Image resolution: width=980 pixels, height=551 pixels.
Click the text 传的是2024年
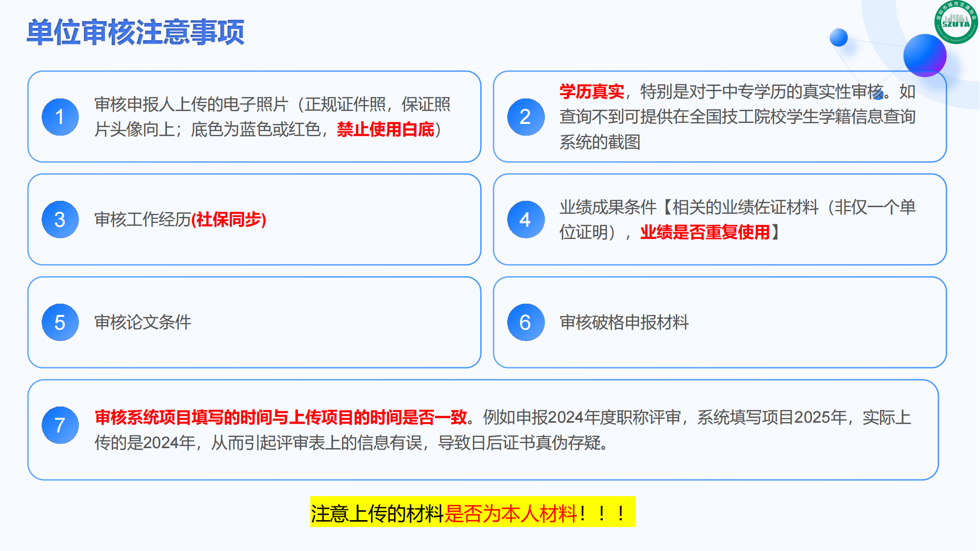145,443
